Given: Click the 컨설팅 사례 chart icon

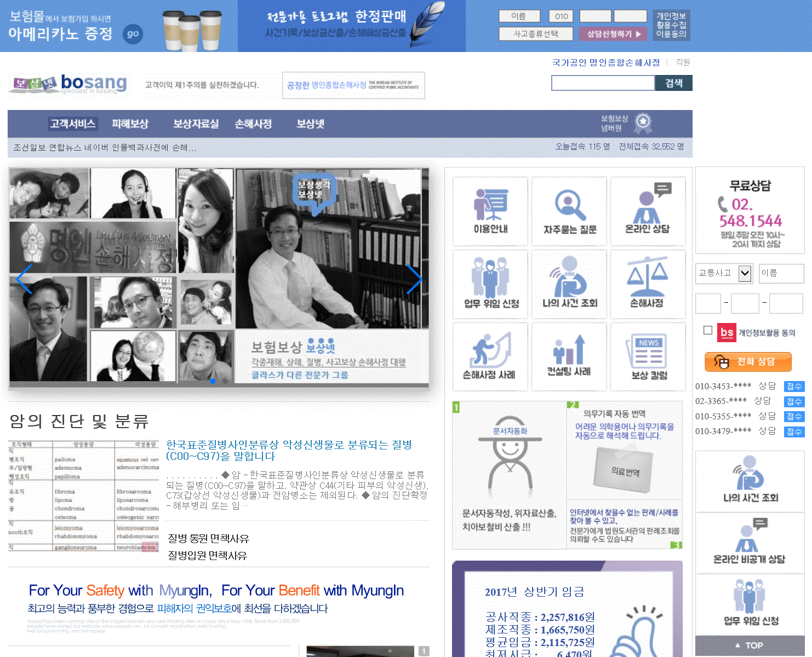Looking at the screenshot, I should pos(569,356).
